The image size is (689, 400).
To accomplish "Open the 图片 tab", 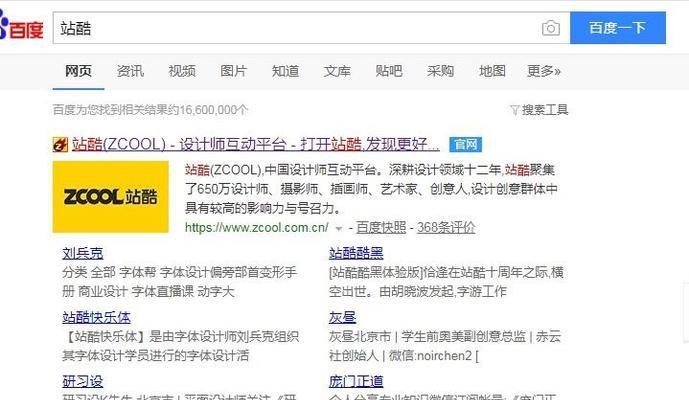I will [x=233, y=71].
